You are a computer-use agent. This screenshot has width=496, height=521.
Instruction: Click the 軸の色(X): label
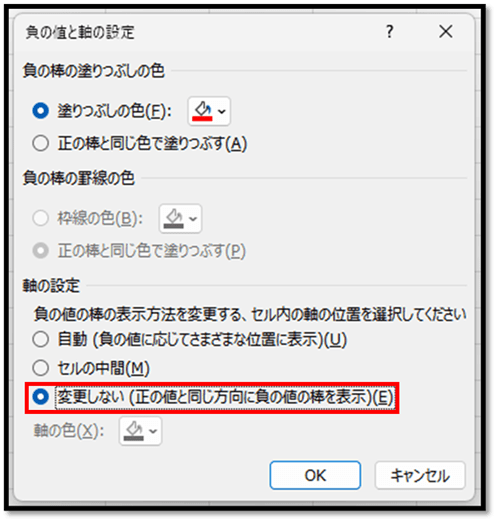point(69,431)
